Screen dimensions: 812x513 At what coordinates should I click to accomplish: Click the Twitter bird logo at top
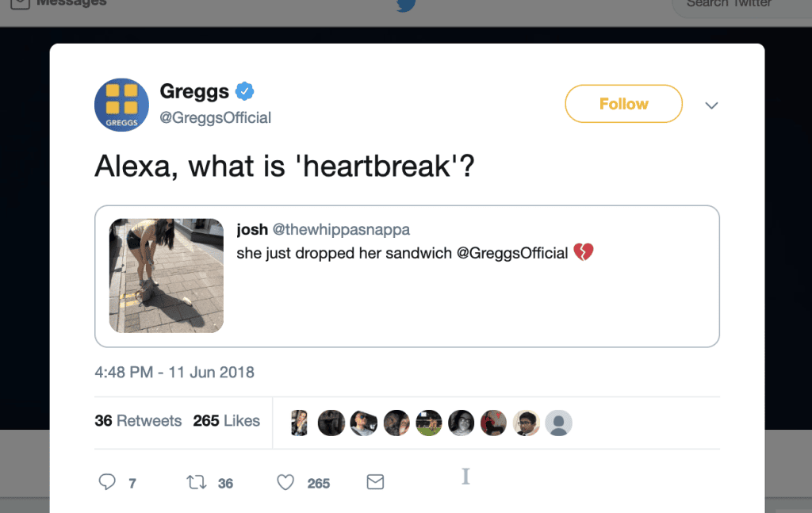(x=406, y=5)
